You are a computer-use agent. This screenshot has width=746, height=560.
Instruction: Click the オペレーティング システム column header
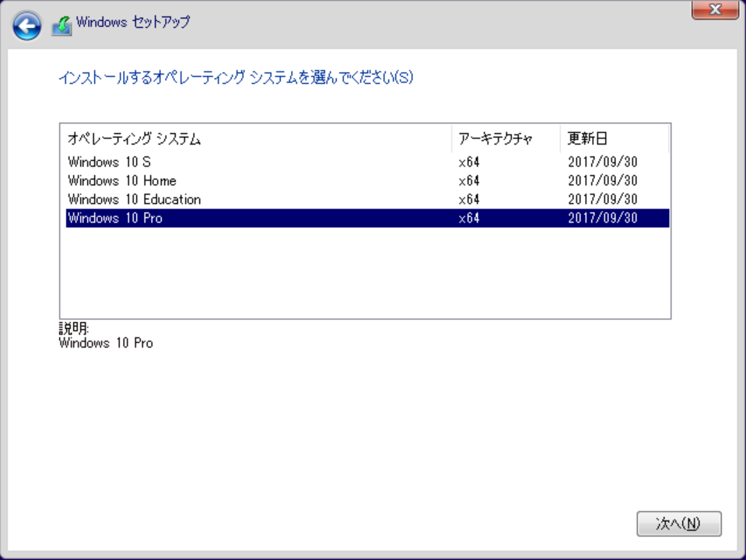coord(257,138)
